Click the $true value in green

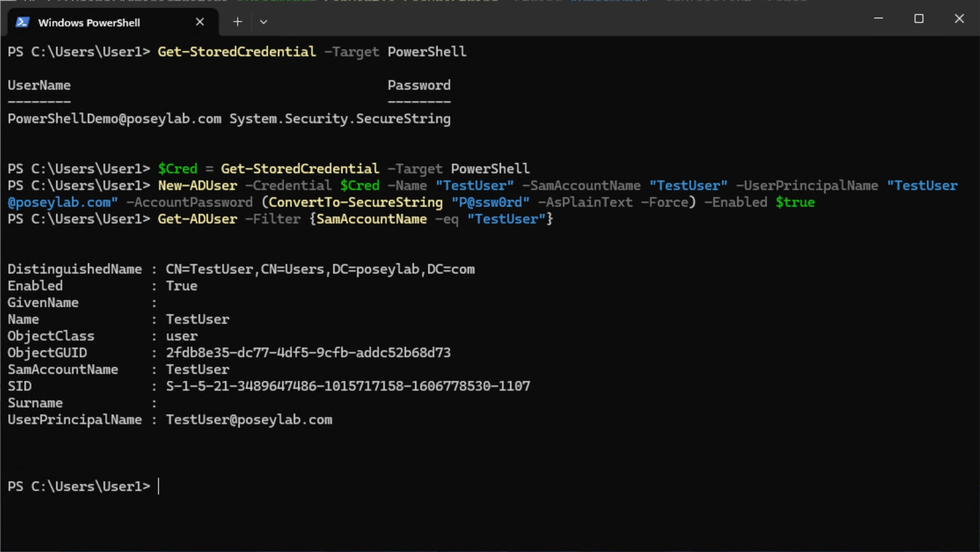tap(795, 202)
